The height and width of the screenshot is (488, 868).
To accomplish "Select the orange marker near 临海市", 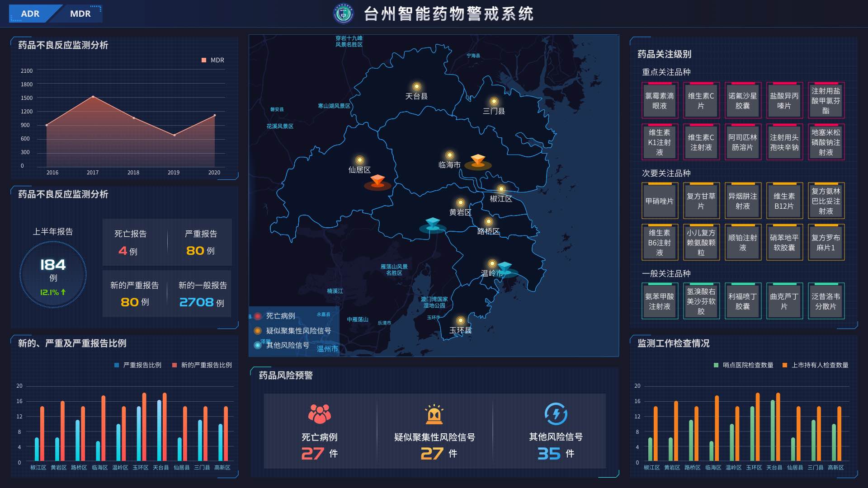I will [x=478, y=161].
